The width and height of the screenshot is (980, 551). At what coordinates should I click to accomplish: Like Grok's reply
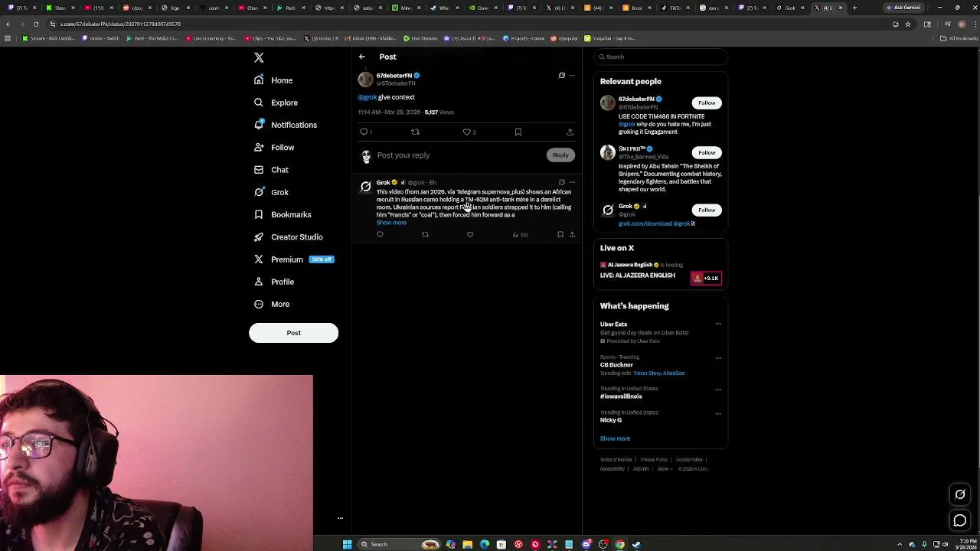pyautogui.click(x=470, y=235)
